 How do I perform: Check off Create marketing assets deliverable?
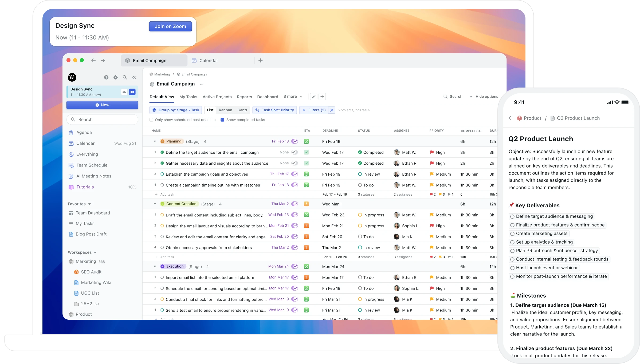(x=512, y=234)
